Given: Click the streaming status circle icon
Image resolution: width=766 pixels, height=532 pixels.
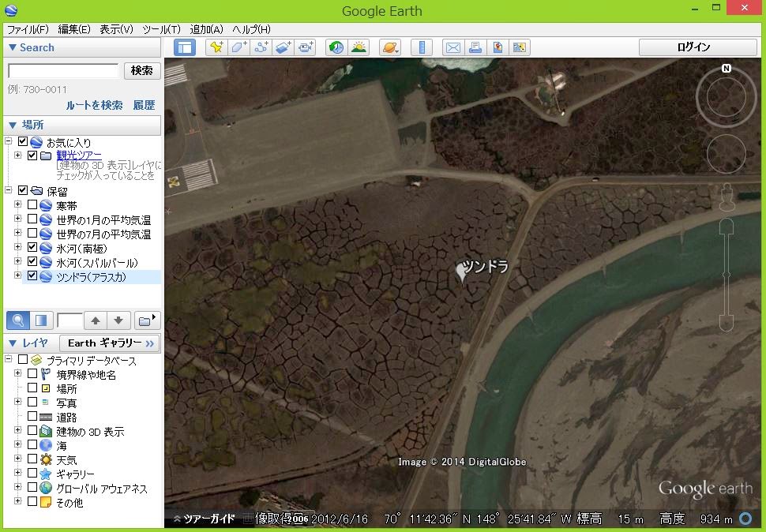Looking at the screenshot, I should click(745, 519).
